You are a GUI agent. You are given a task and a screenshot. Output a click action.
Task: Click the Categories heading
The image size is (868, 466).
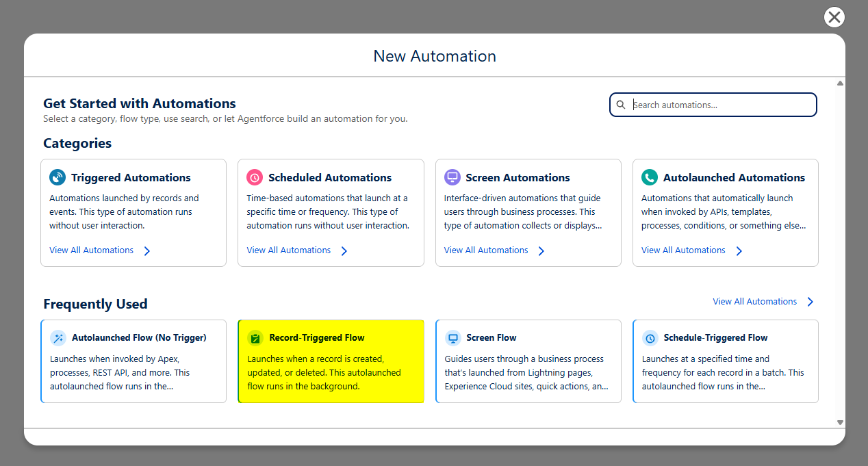[x=77, y=143]
